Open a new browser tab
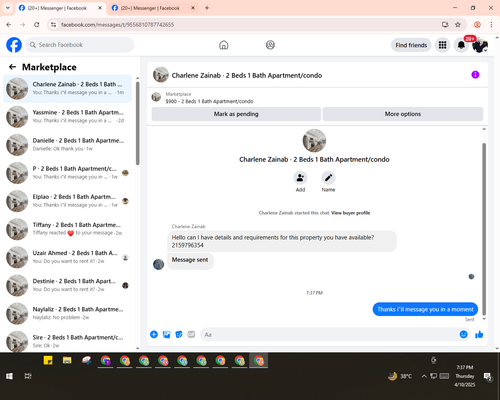The height and width of the screenshot is (400, 500). 207,8
